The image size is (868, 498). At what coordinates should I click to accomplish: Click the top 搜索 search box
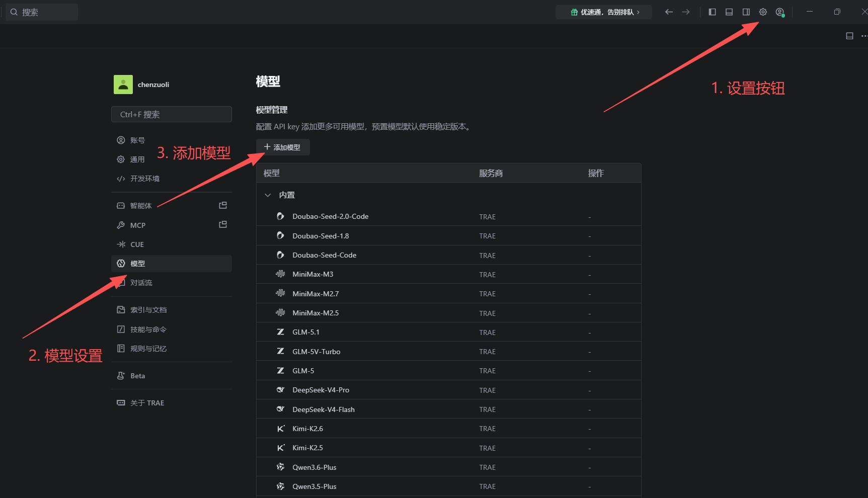coord(42,12)
